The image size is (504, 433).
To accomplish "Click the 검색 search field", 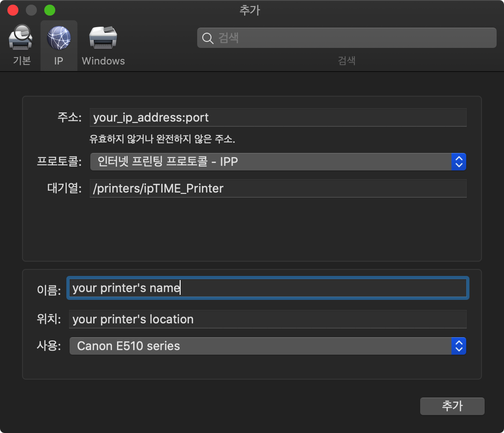I will click(x=346, y=38).
